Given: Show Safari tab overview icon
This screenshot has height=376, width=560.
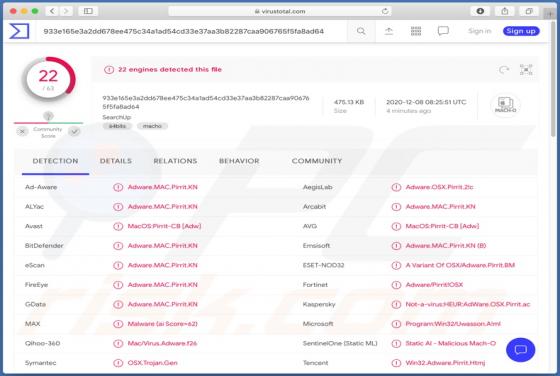Looking at the screenshot, I should 529,11.
